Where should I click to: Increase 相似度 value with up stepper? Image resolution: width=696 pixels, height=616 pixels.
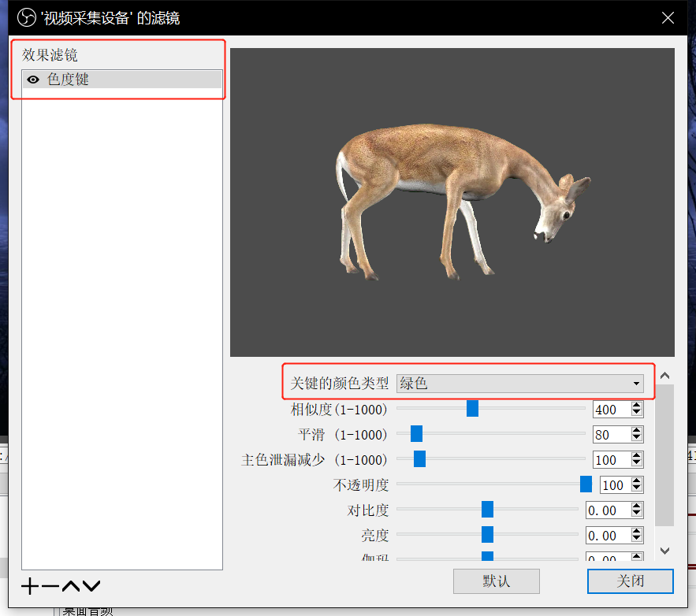coord(637,405)
